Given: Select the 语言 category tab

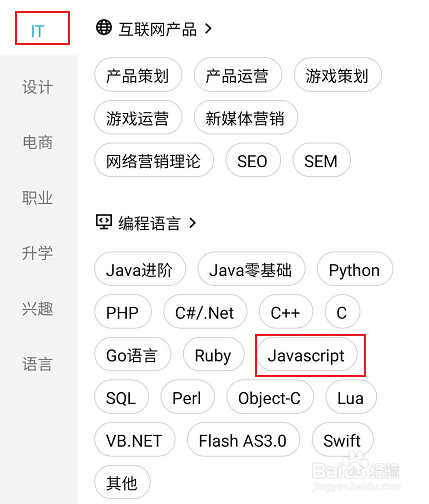Looking at the screenshot, I should (x=38, y=364).
